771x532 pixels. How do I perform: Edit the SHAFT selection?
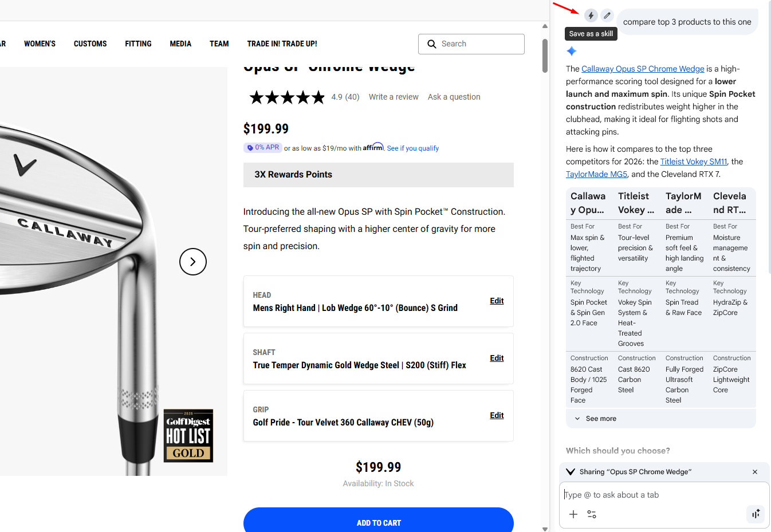tap(497, 358)
